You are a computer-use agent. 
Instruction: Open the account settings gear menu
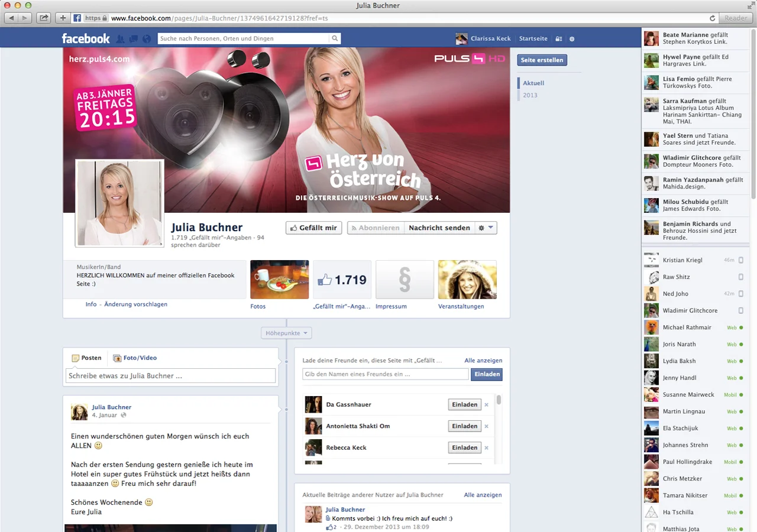(572, 39)
